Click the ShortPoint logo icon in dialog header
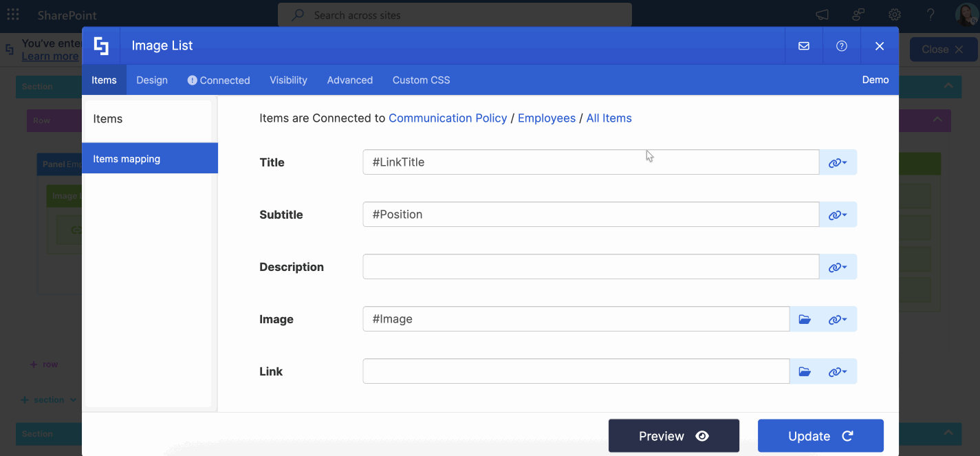Image resolution: width=980 pixels, height=456 pixels. click(101, 46)
